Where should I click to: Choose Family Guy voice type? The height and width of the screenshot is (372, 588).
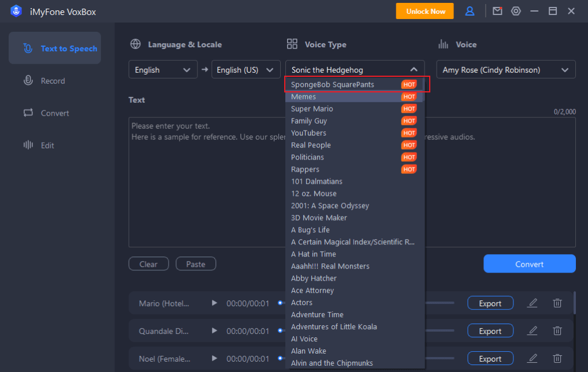click(x=354, y=121)
